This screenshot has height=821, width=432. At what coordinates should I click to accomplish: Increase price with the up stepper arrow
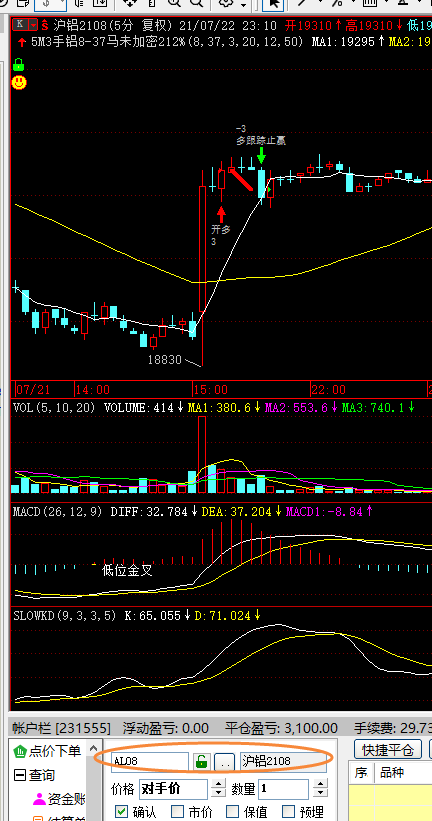pos(218,784)
